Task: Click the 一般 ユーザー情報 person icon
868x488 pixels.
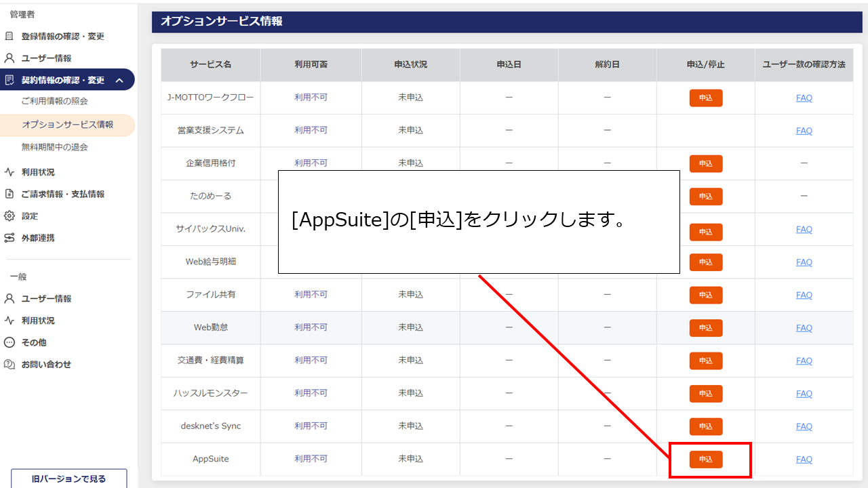Action: (x=9, y=298)
